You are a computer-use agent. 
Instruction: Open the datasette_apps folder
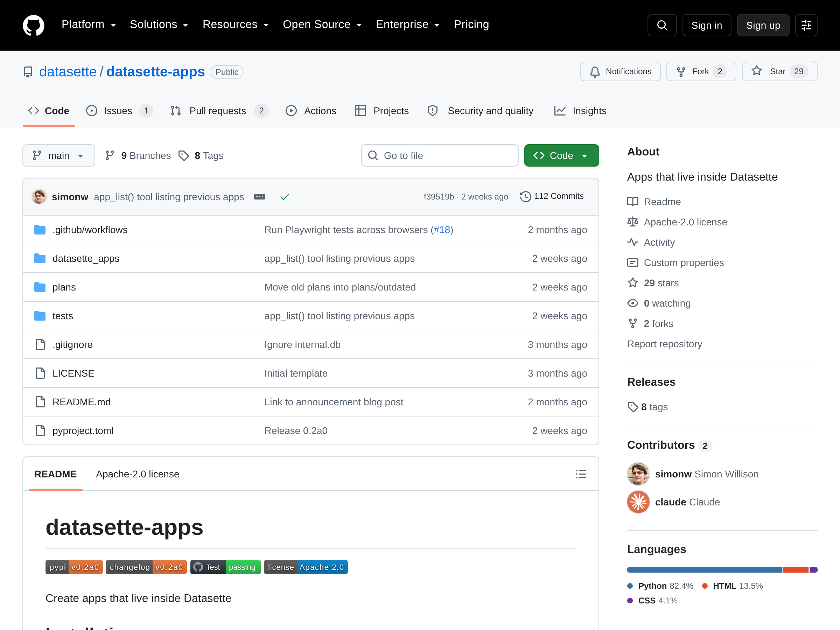click(86, 259)
